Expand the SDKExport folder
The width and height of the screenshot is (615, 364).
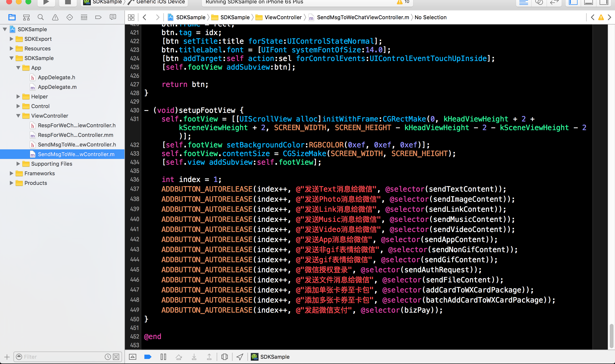coord(11,39)
